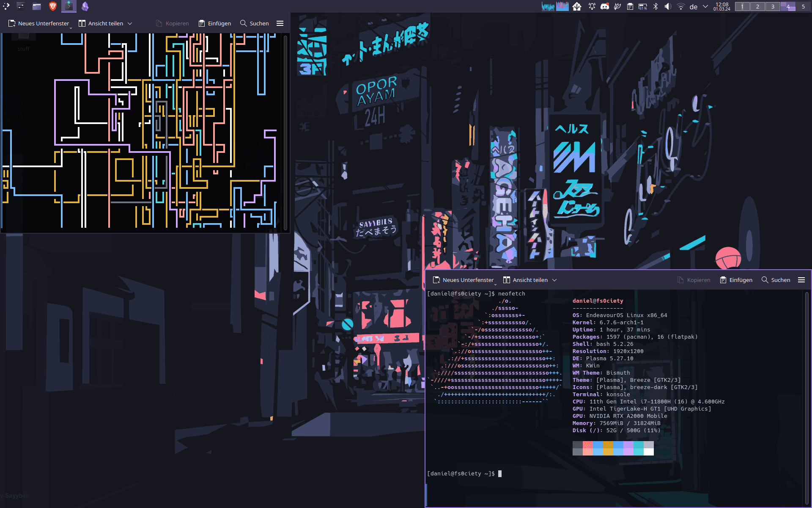Viewport: 812px width, 508px height.
Task: Open the Brave browser from the panel
Action: tap(53, 6)
